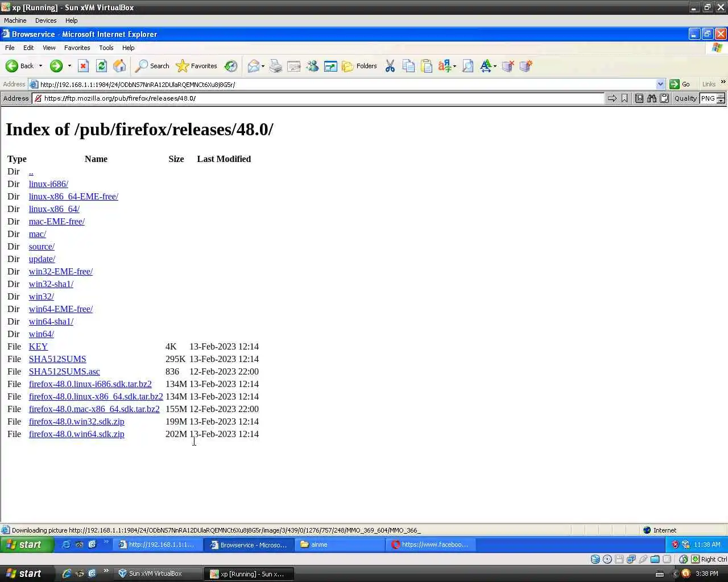The height and width of the screenshot is (582, 728).
Task: Open the Forward button history dropdown arrow
Action: [69, 66]
